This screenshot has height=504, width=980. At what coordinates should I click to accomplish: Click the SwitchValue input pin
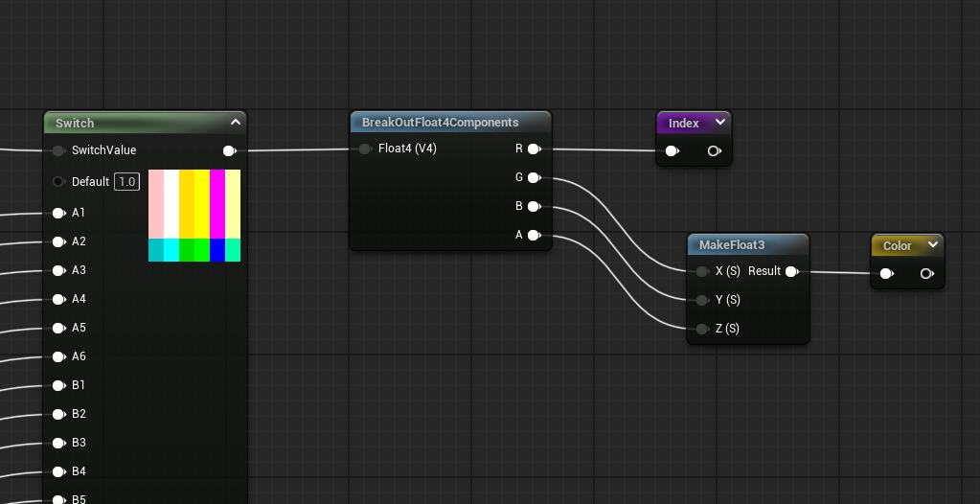click(58, 150)
